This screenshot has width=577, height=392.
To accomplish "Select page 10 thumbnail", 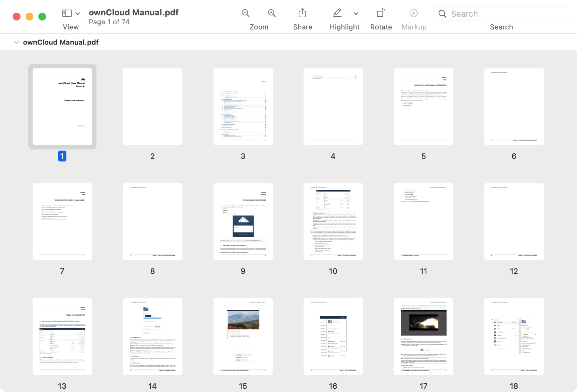I will coord(333,222).
